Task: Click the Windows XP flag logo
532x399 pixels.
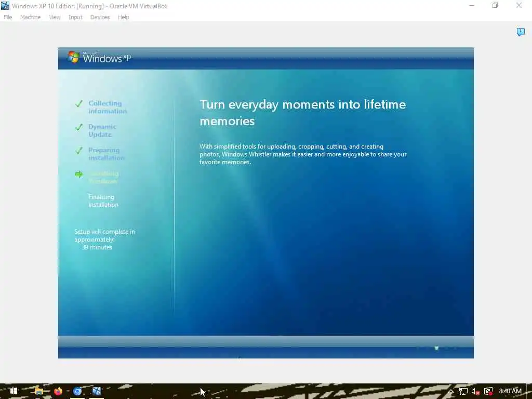Action: click(73, 57)
